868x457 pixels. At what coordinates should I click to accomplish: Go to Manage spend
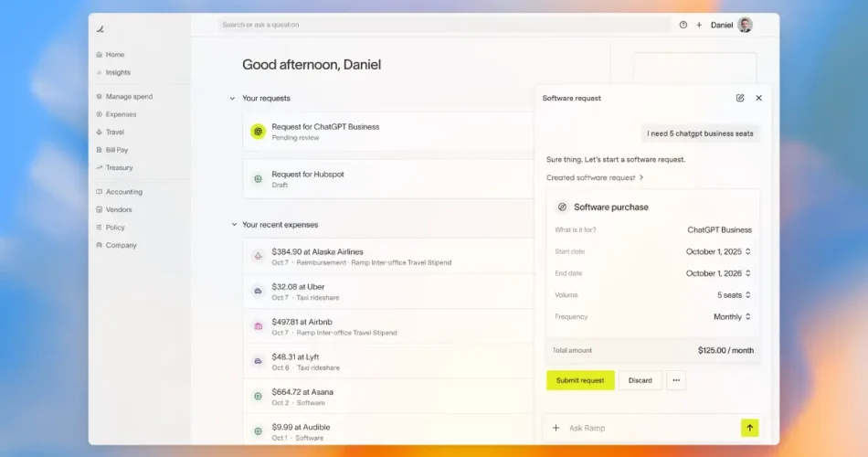click(x=124, y=96)
